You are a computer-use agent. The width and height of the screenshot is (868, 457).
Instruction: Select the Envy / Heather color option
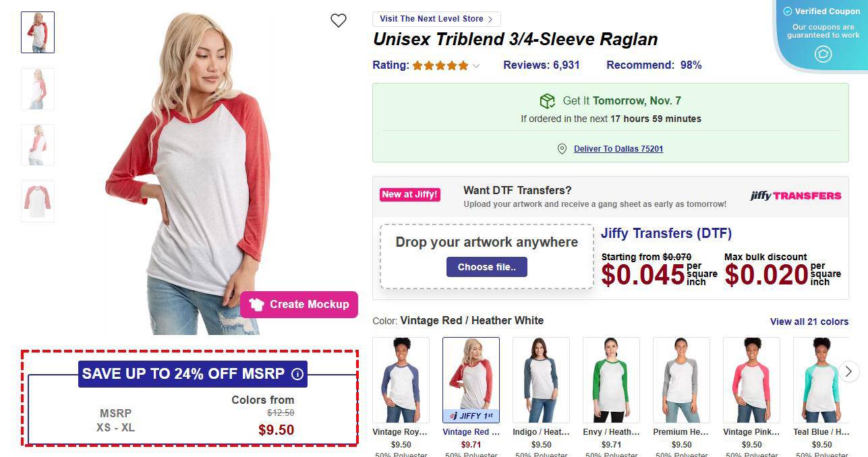[x=611, y=379]
